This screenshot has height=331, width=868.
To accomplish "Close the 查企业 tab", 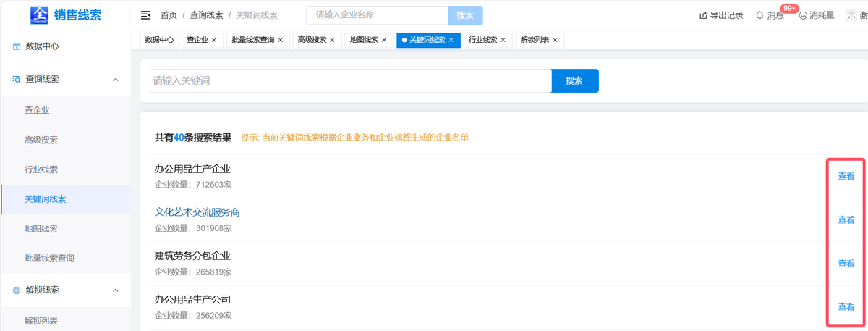I will click(x=214, y=41).
